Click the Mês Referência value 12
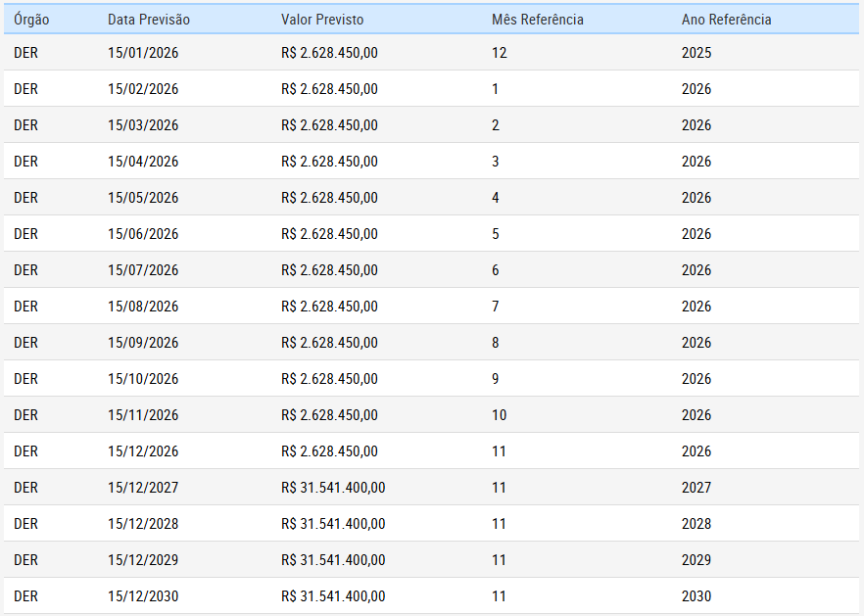 coord(500,53)
